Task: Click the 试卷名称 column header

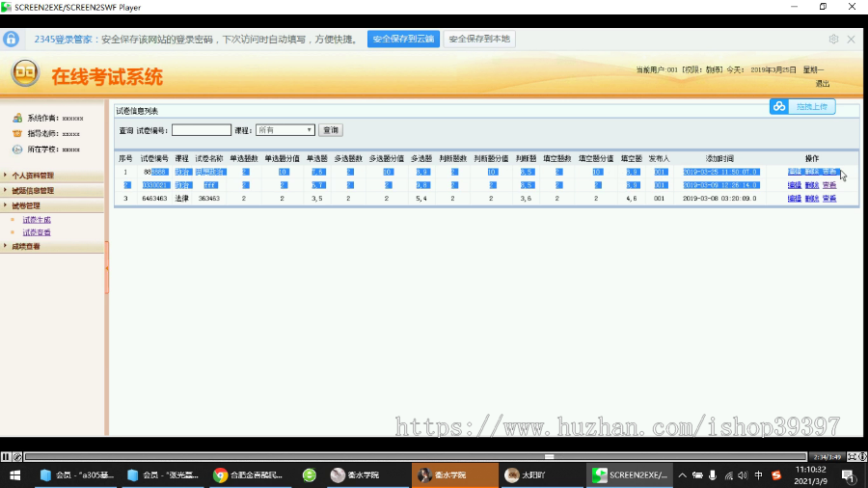Action: pyautogui.click(x=209, y=158)
